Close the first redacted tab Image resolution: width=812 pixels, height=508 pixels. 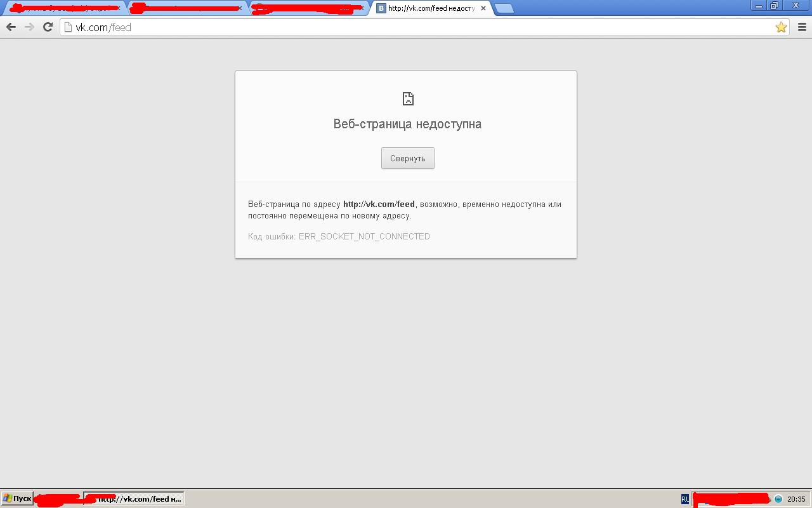(118, 8)
